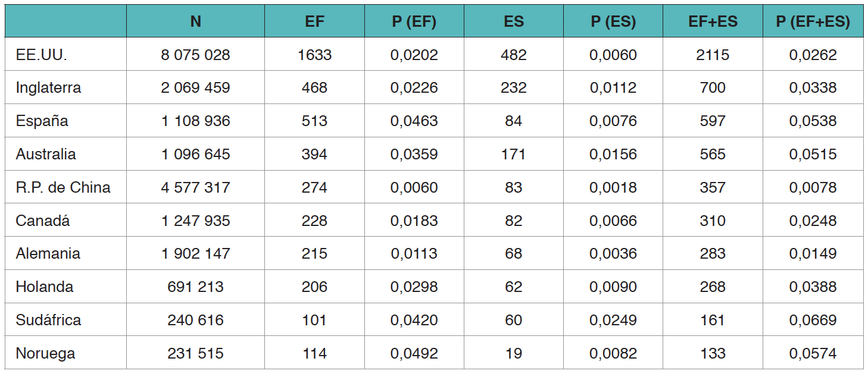Select the Sudáfrica row label
Image resolution: width=868 pixels, height=377 pixels.
(48, 320)
